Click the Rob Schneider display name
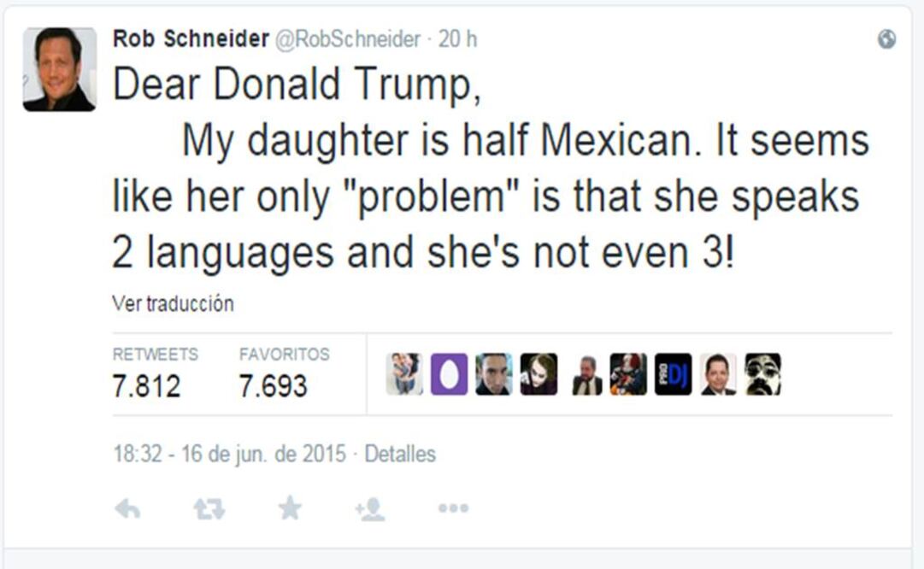 click(191, 39)
